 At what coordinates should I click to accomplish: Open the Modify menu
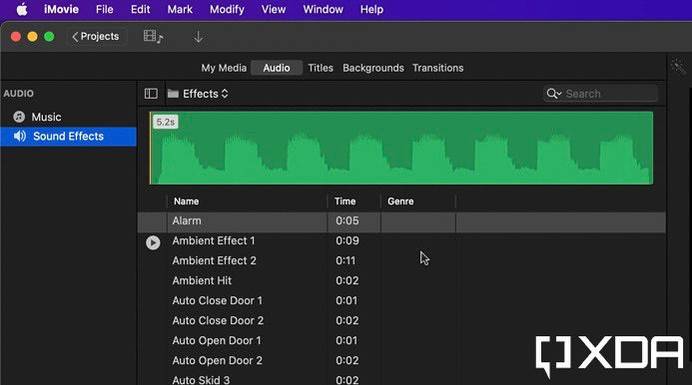pos(227,9)
